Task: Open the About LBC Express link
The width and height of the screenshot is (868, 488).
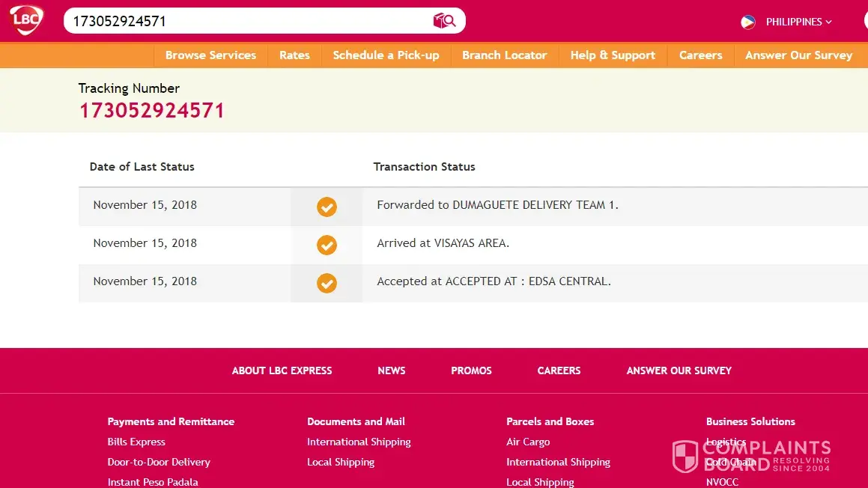Action: click(x=282, y=370)
